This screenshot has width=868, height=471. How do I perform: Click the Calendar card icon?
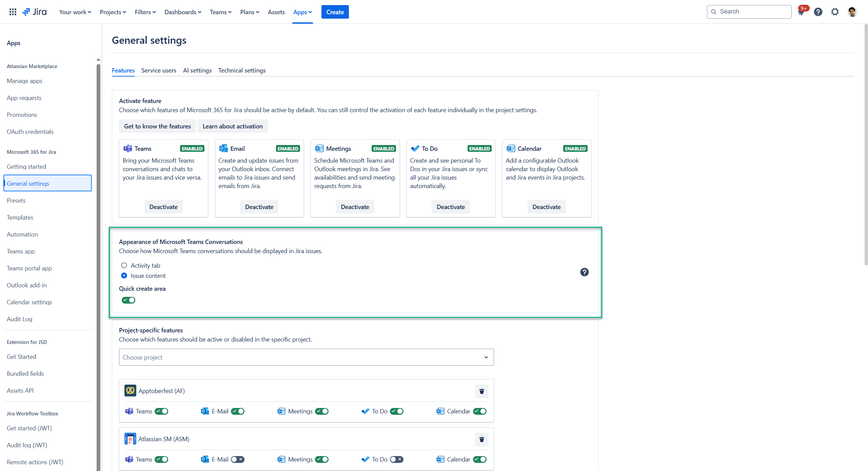pyautogui.click(x=511, y=148)
